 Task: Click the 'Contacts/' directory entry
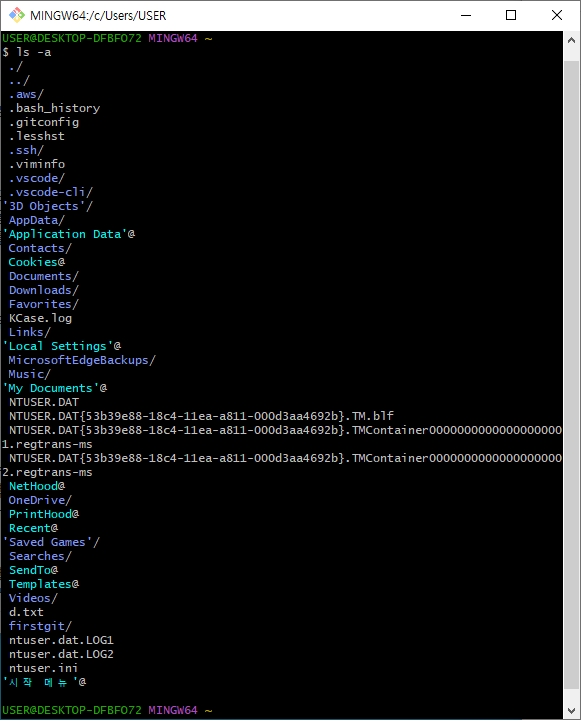(x=40, y=248)
